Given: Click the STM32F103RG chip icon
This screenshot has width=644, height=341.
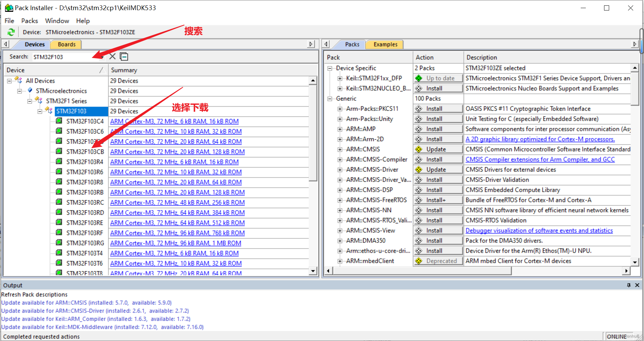Looking at the screenshot, I should 59,243.
